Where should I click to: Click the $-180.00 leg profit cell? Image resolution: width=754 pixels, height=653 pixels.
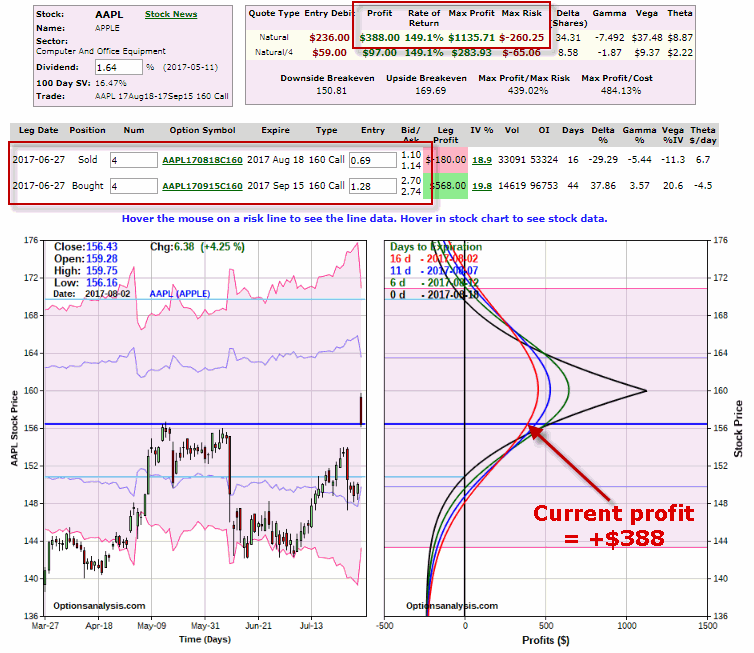pyautogui.click(x=446, y=160)
